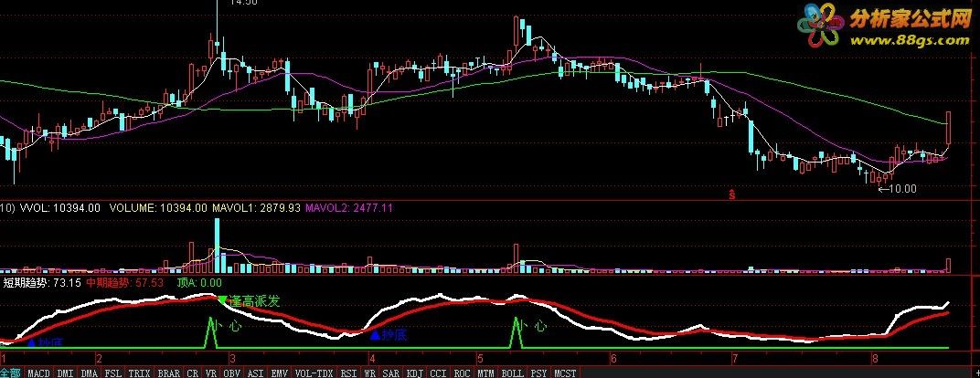980x378 pixels.
Task: Click month 6 on the time axis
Action: [x=613, y=360]
